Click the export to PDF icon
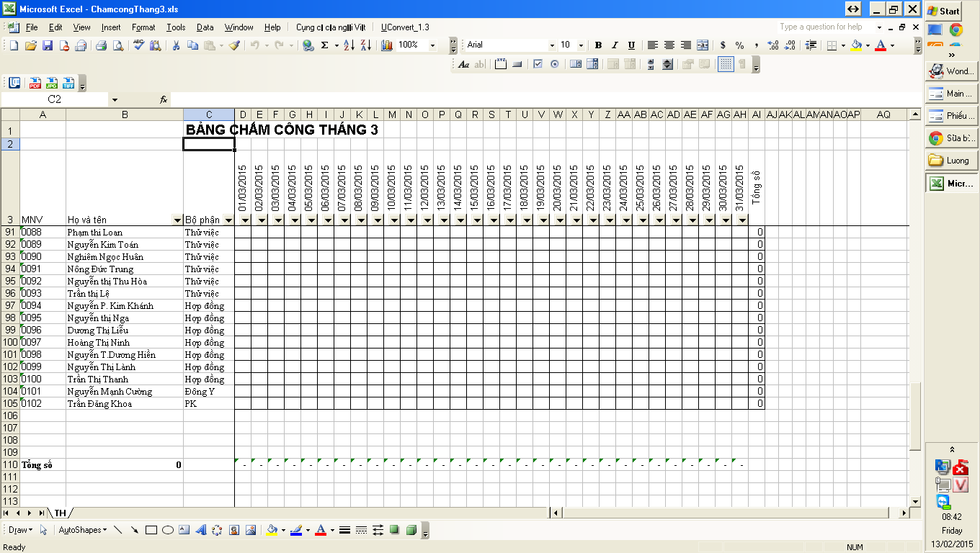980x553 pixels. point(35,83)
